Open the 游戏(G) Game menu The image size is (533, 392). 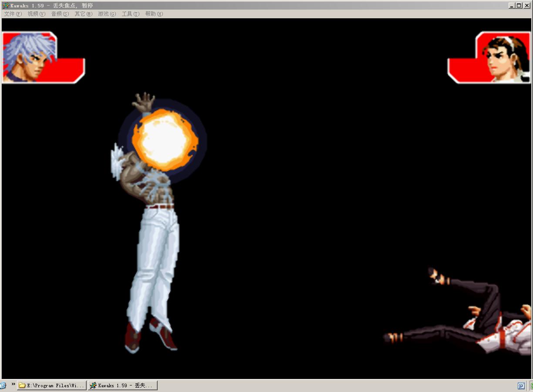click(x=107, y=14)
